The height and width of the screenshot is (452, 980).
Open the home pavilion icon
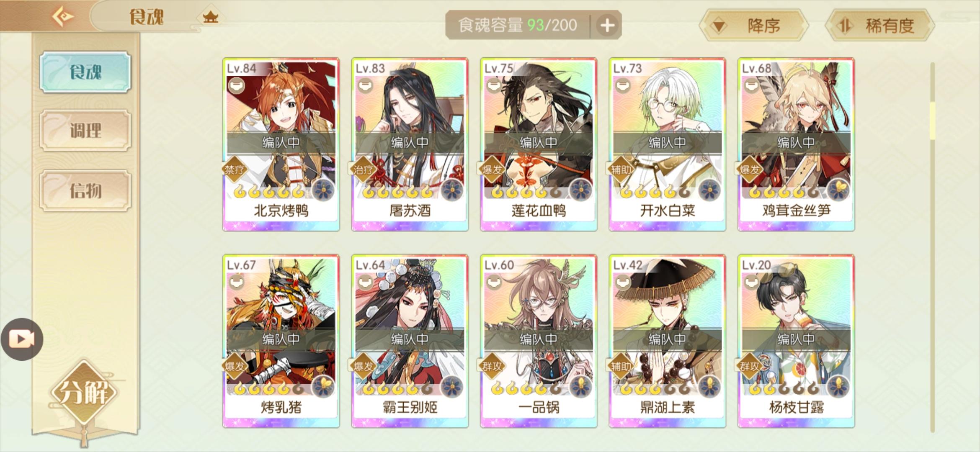210,17
